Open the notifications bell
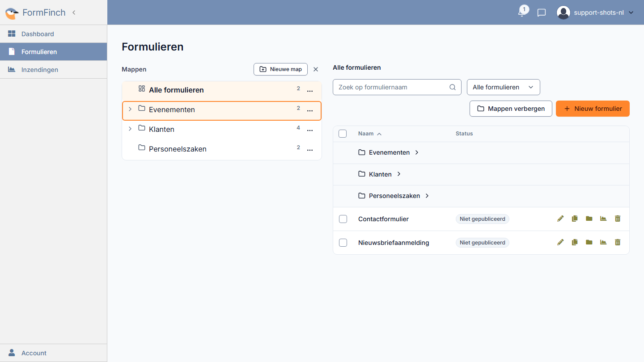 coord(522,12)
